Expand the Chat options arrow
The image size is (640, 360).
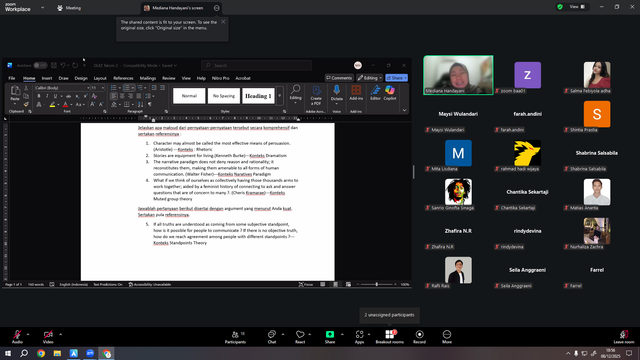[x=283, y=334]
